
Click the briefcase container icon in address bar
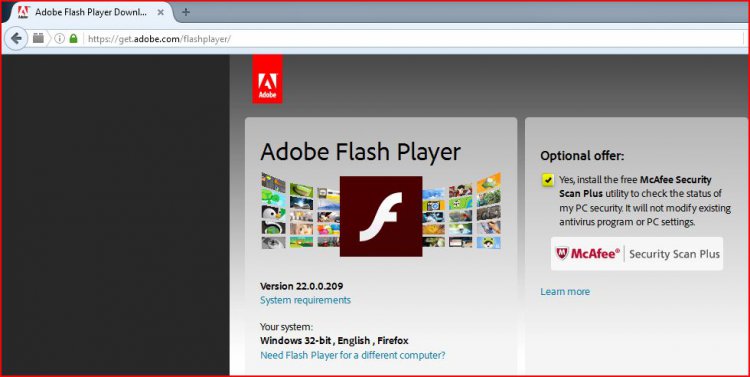(x=38, y=38)
